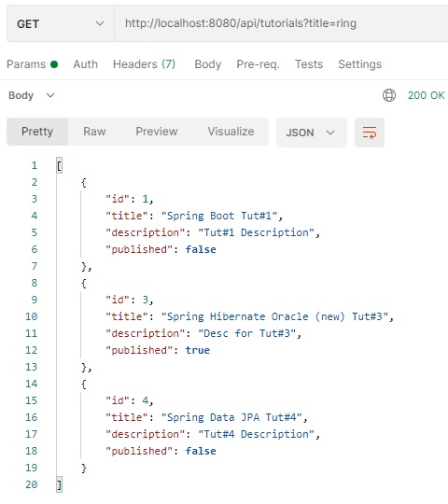Switch to the Params tab
The width and height of the screenshot is (448, 504).
[26, 64]
